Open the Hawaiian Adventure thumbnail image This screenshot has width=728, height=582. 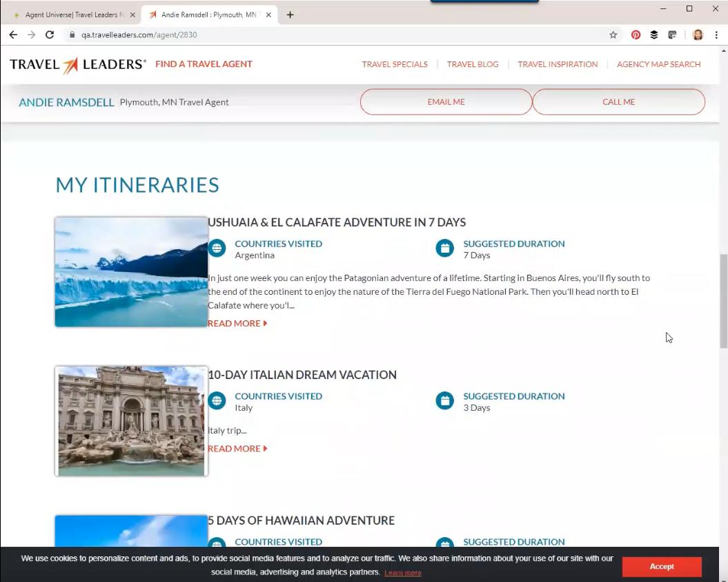click(x=131, y=531)
